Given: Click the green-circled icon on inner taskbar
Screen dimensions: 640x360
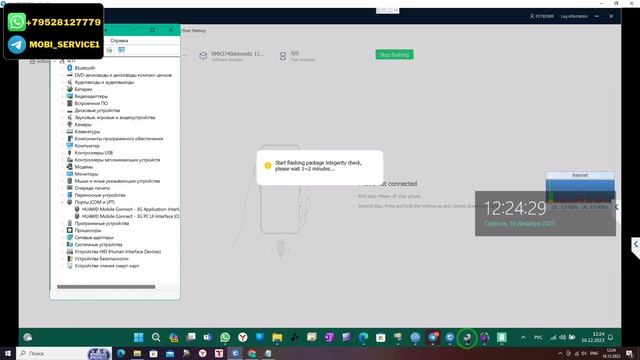Looking at the screenshot, I should [467, 338].
